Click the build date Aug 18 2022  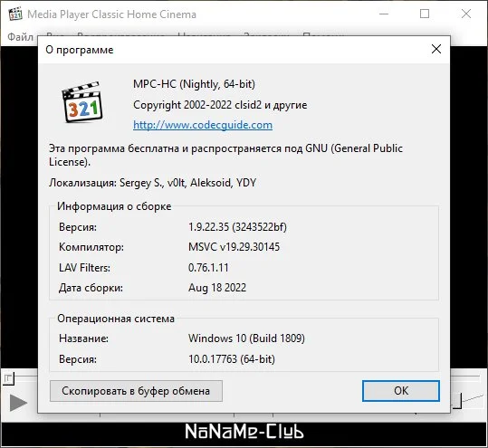pyautogui.click(x=217, y=288)
